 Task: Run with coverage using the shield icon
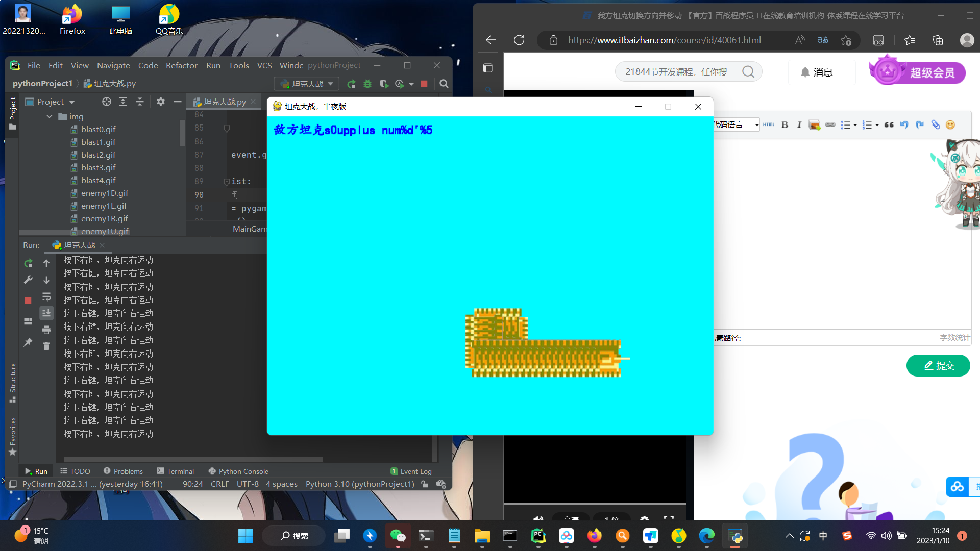point(384,84)
